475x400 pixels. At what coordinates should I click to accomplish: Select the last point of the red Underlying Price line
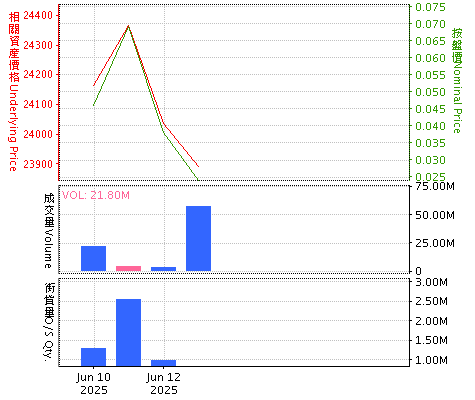tap(198, 166)
